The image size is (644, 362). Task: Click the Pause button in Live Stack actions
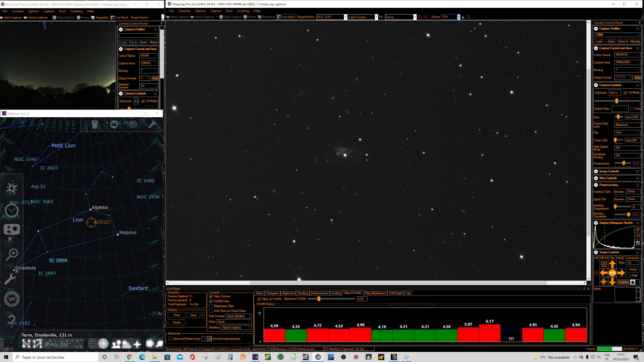(x=176, y=322)
